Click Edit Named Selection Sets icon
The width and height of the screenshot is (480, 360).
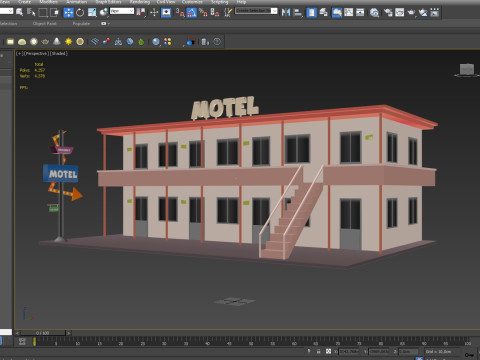228,13
